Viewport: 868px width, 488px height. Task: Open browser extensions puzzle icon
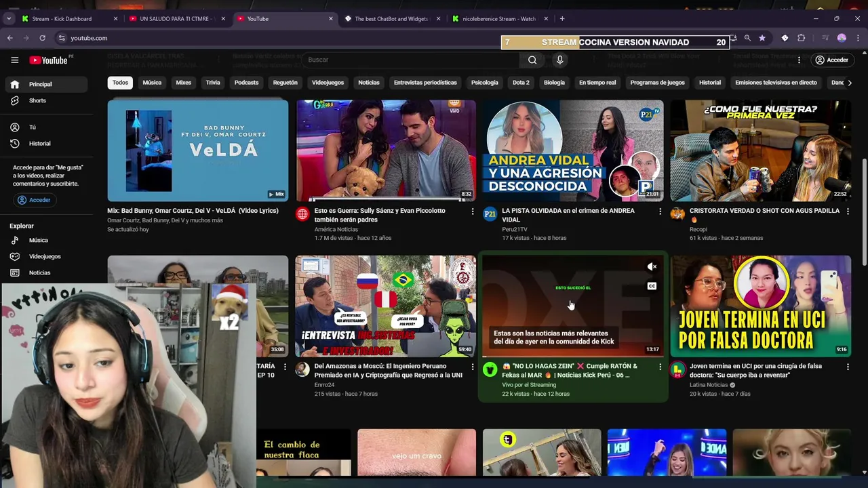click(801, 38)
